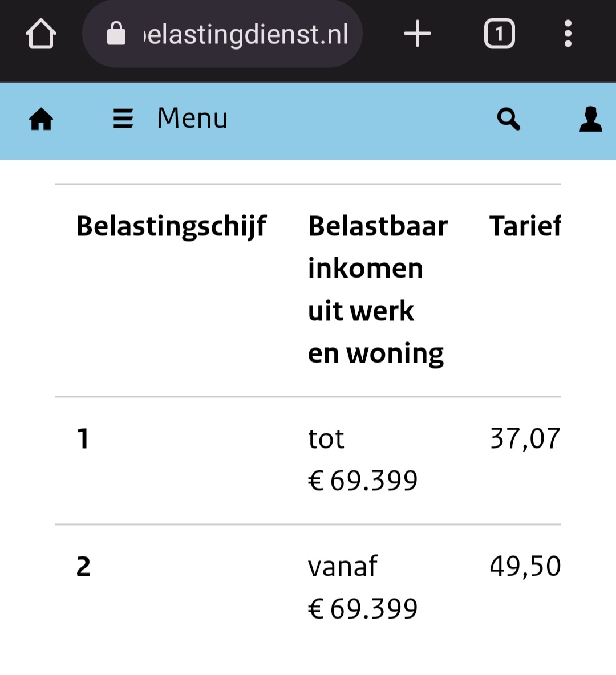Tap the padlock icon for site security info

(116, 32)
